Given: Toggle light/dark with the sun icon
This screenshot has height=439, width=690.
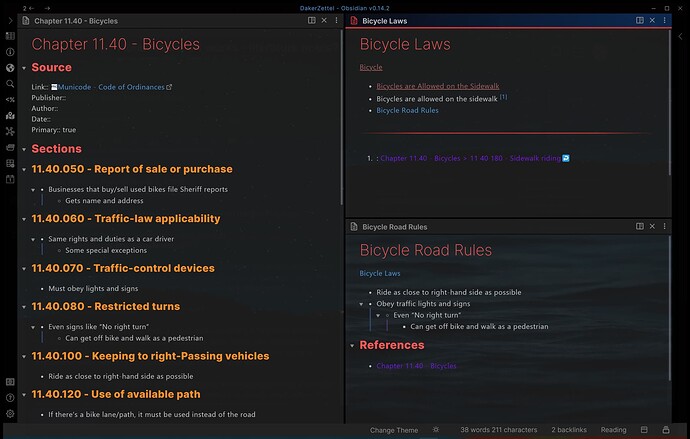Looking at the screenshot, I should 436,430.
